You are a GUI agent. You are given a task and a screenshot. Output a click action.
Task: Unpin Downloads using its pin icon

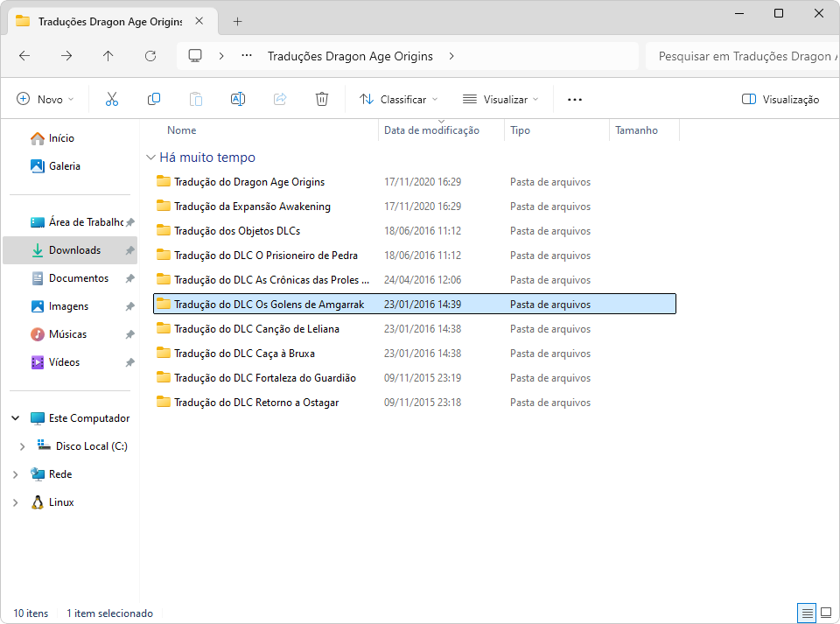coord(129,250)
